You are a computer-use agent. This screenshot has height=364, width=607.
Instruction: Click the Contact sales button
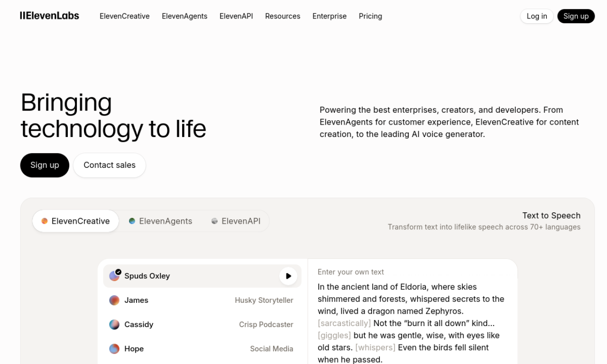coord(109,165)
